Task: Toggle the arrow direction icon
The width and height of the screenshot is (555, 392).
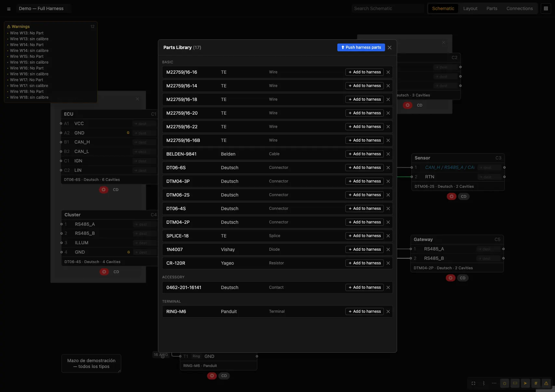Action: coord(525,383)
